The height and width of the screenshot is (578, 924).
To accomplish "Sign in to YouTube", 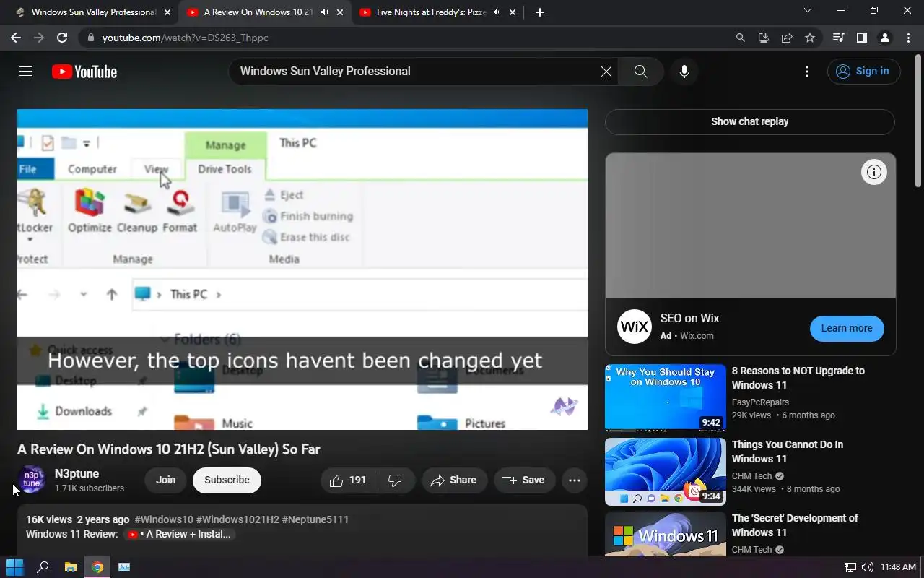I will (864, 71).
